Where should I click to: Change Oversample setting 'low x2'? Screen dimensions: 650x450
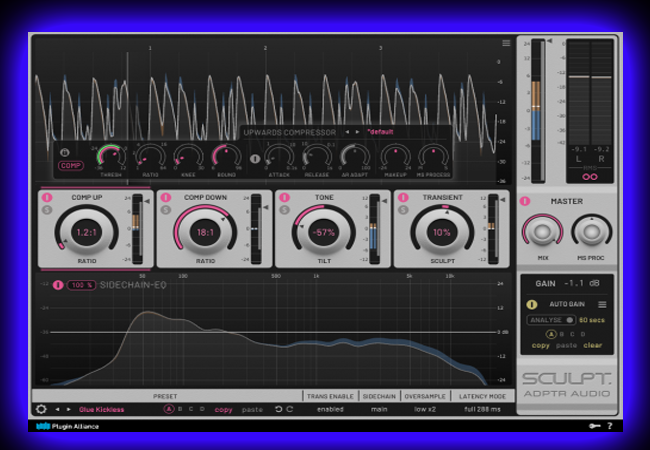[425, 409]
